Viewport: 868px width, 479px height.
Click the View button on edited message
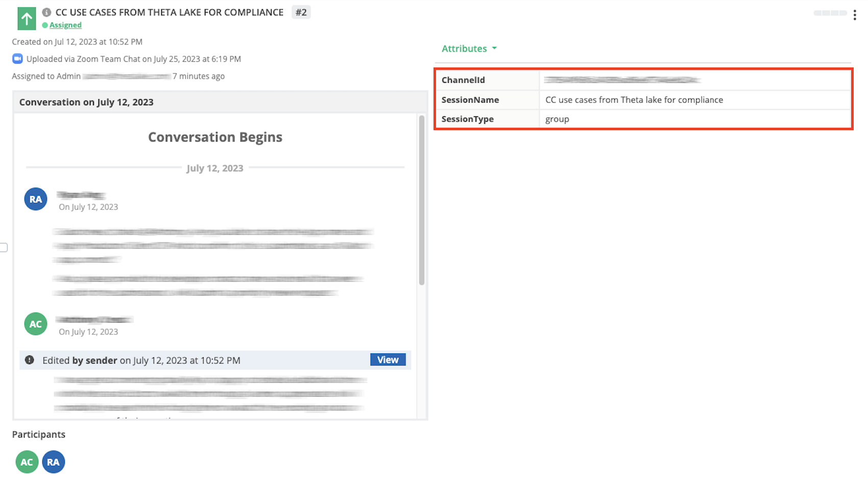[x=388, y=360]
